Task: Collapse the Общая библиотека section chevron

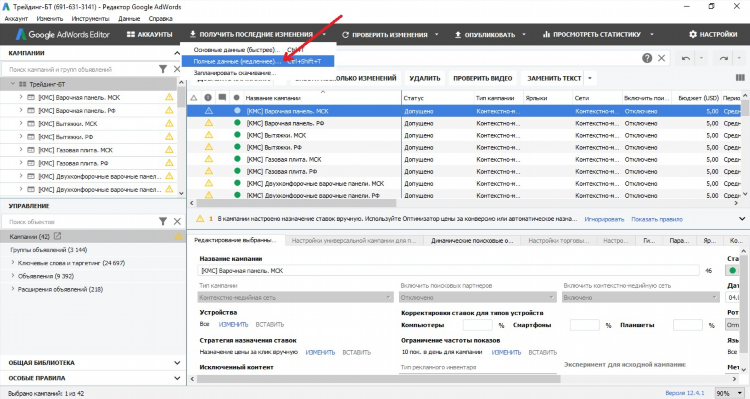Action: [177, 363]
